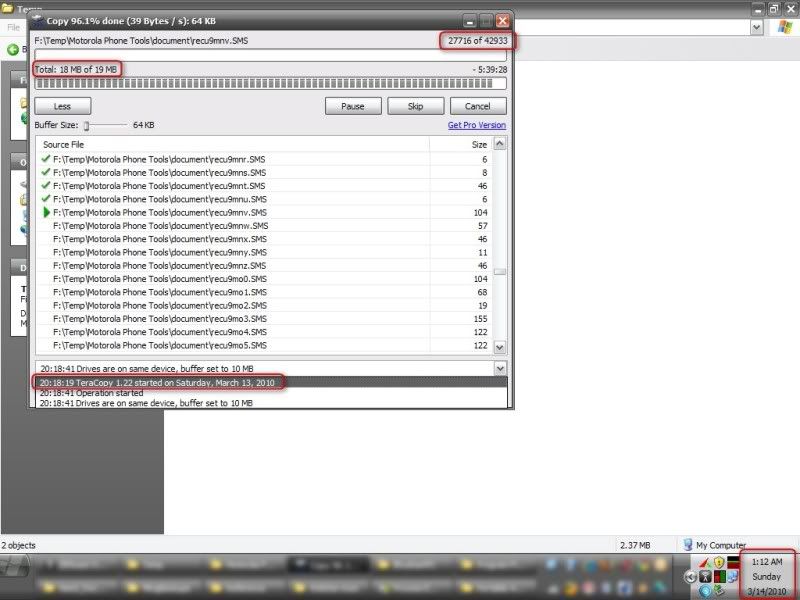Select file row recu9mnx.SMS
Screen dimensions: 800x600
point(264,239)
